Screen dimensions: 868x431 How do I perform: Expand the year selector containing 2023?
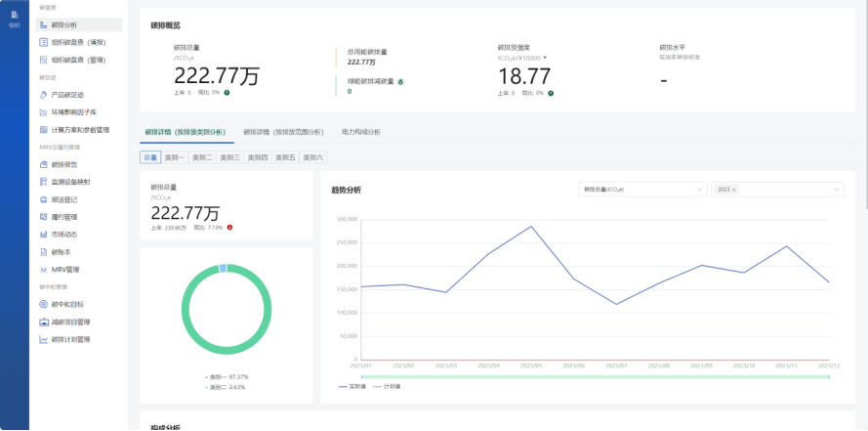(x=836, y=189)
